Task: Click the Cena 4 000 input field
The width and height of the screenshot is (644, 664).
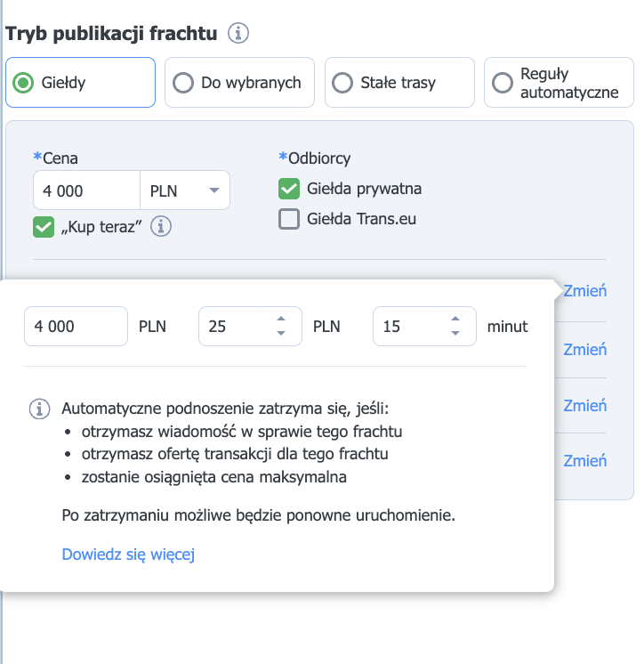Action: [87, 190]
